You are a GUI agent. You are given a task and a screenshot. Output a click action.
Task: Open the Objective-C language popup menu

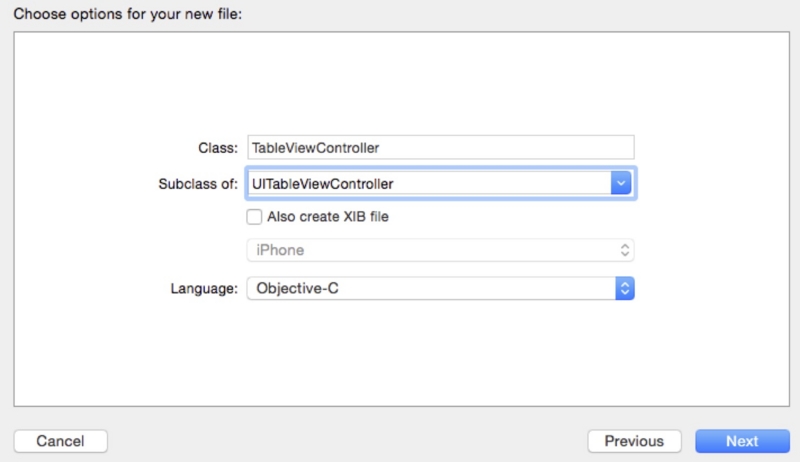click(x=430, y=288)
